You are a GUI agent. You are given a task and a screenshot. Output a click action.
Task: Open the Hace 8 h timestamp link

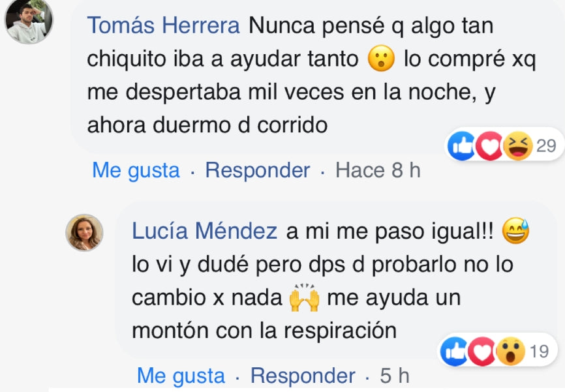(377, 171)
